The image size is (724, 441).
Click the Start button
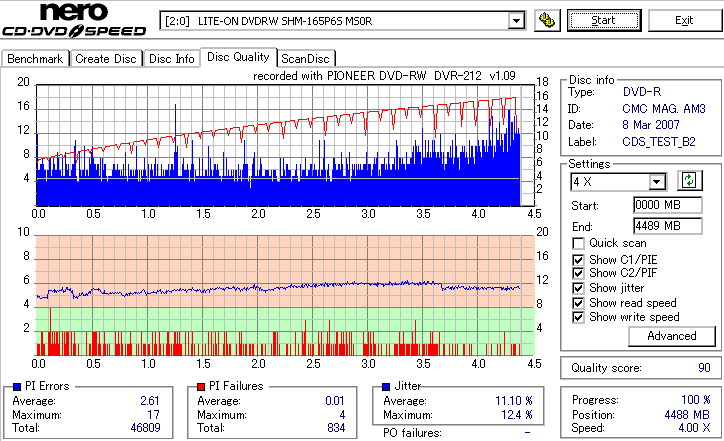pos(604,20)
